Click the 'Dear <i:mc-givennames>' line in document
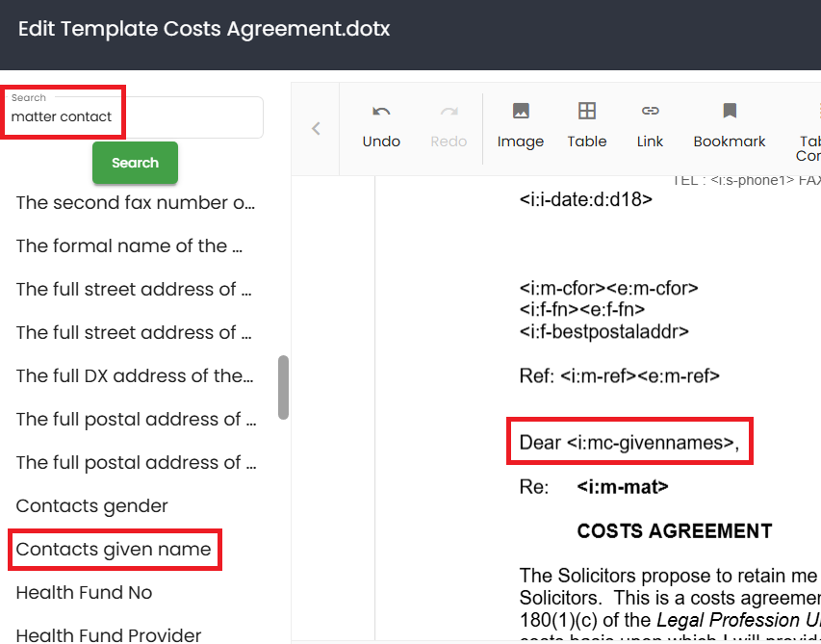This screenshot has height=644, width=821. click(x=629, y=443)
